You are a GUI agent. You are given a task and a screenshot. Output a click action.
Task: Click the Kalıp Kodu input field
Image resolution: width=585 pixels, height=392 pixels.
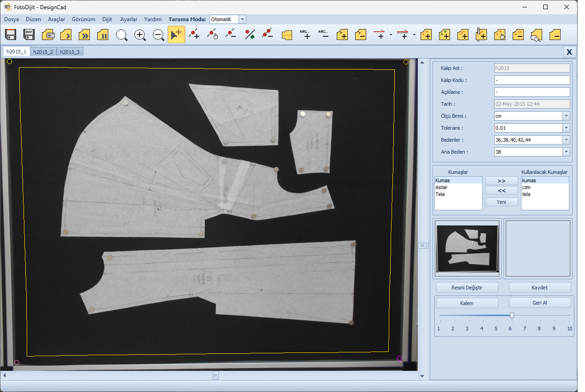tap(532, 80)
